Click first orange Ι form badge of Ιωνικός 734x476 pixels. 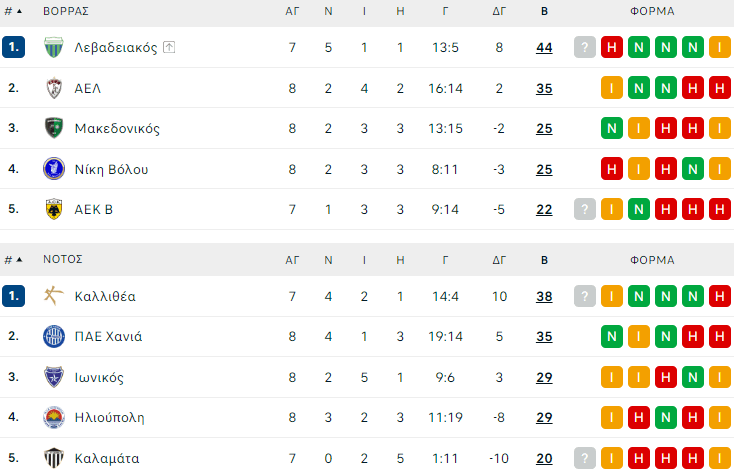click(612, 377)
